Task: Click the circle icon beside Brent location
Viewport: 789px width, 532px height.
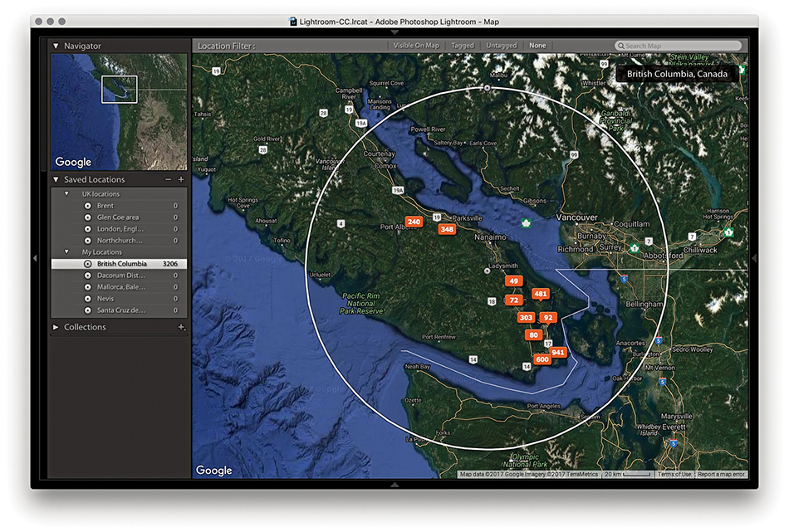Action: pyautogui.click(x=88, y=206)
